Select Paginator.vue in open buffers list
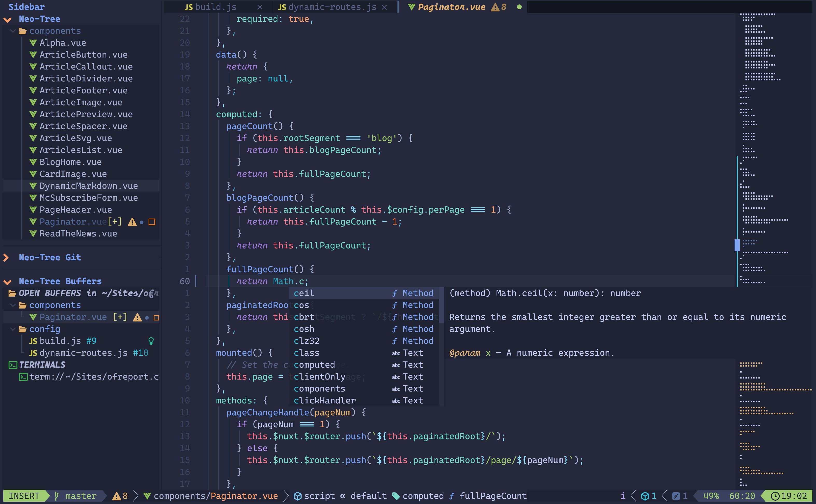 (x=73, y=317)
